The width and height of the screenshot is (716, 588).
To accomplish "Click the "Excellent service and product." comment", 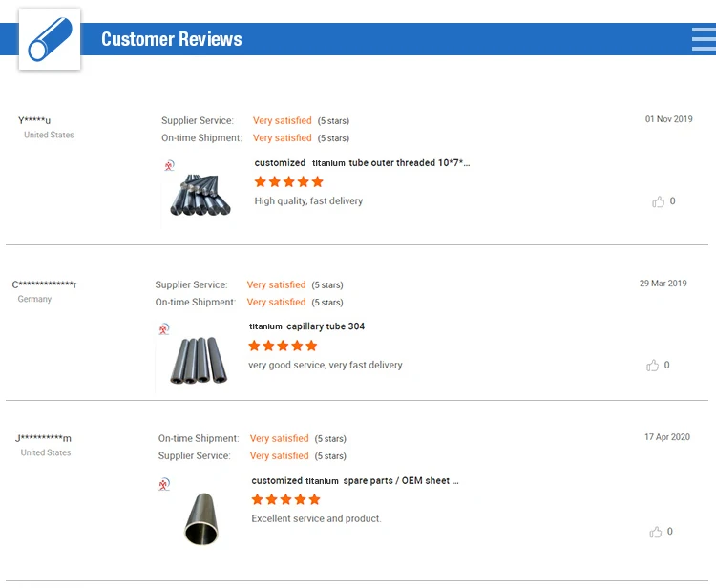I will [x=316, y=519].
